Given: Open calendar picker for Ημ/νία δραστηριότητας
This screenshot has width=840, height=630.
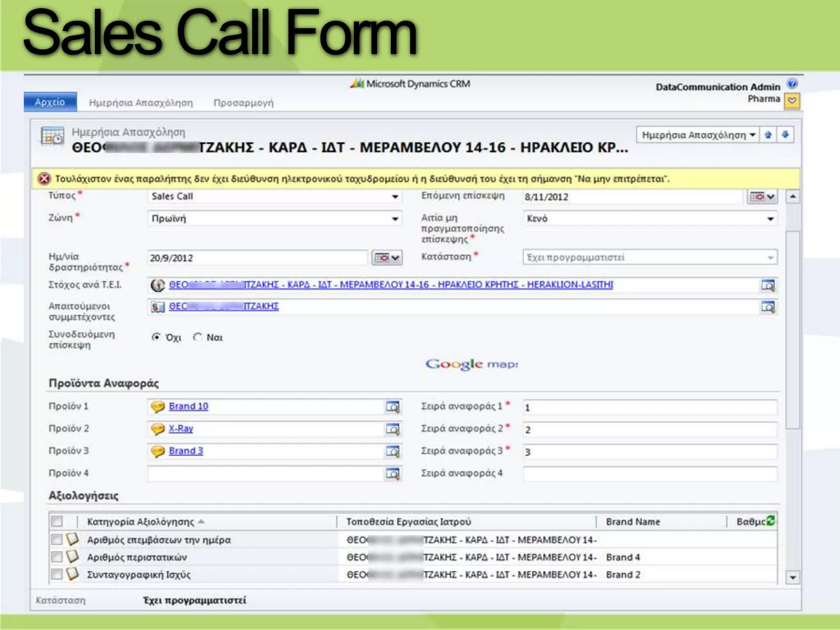Looking at the screenshot, I should 387,258.
